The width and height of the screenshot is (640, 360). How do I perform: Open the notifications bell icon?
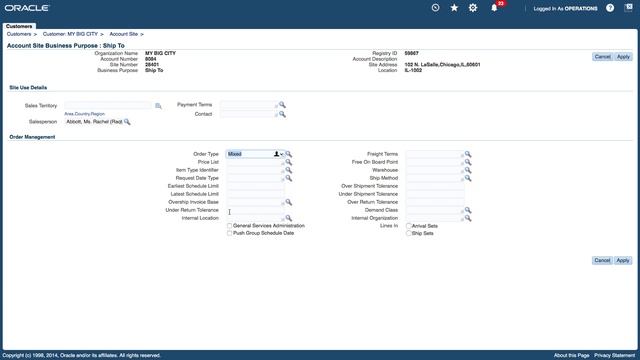coord(494,8)
